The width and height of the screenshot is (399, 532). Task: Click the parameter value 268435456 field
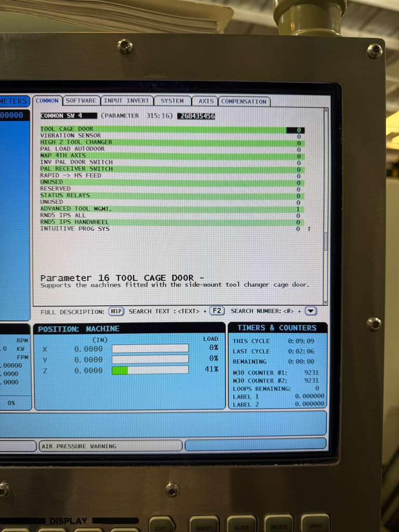click(x=197, y=116)
